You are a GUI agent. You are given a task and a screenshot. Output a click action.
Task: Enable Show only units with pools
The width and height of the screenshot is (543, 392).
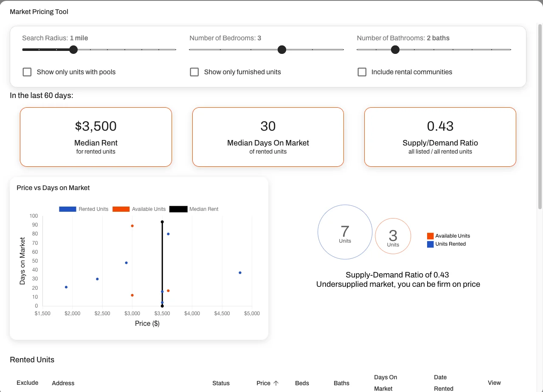27,72
